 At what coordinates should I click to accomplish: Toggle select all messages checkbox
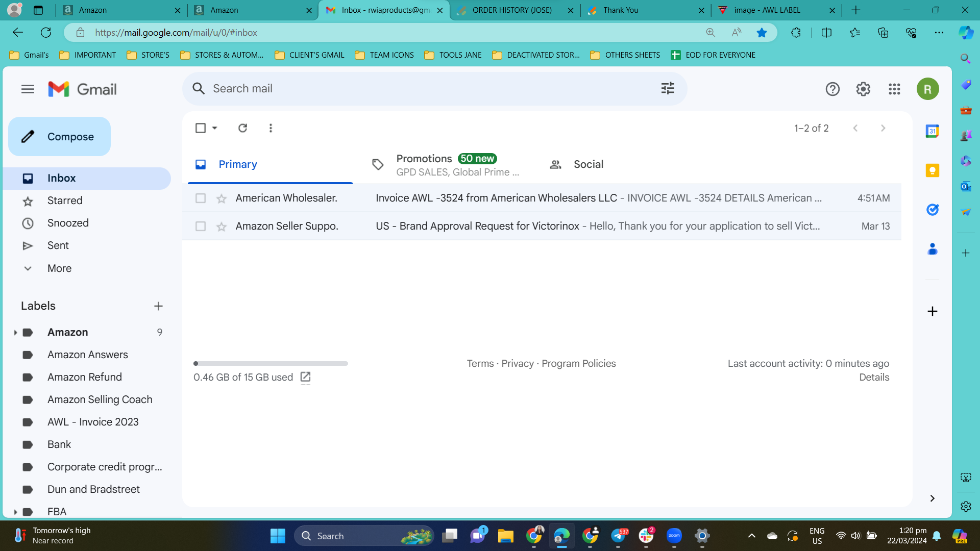pos(201,128)
